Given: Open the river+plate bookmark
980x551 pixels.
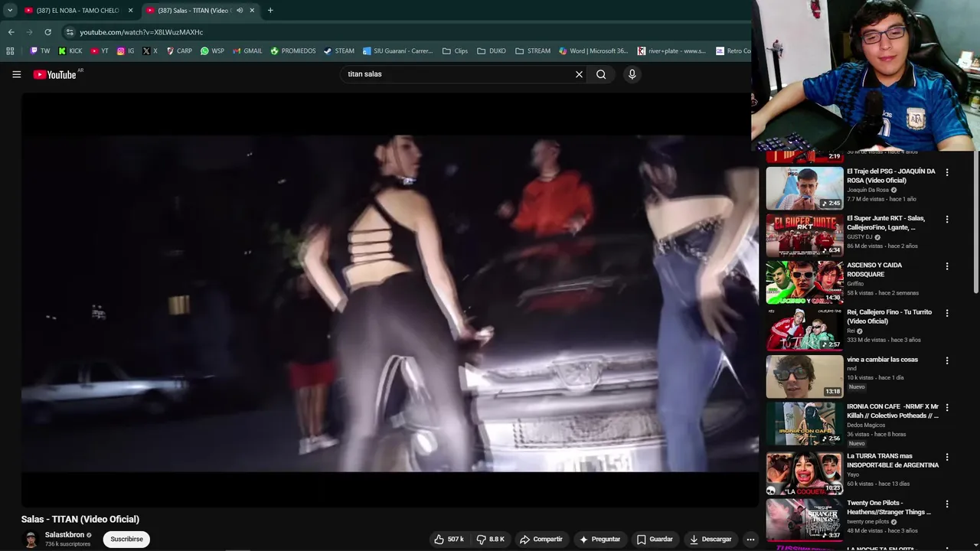Looking at the screenshot, I should coord(672,51).
